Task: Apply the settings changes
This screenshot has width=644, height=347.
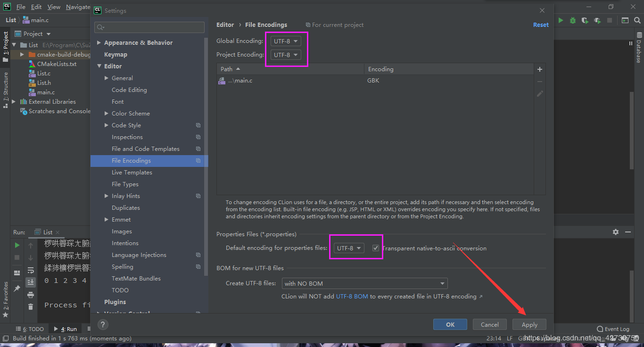Action: pyautogui.click(x=529, y=324)
